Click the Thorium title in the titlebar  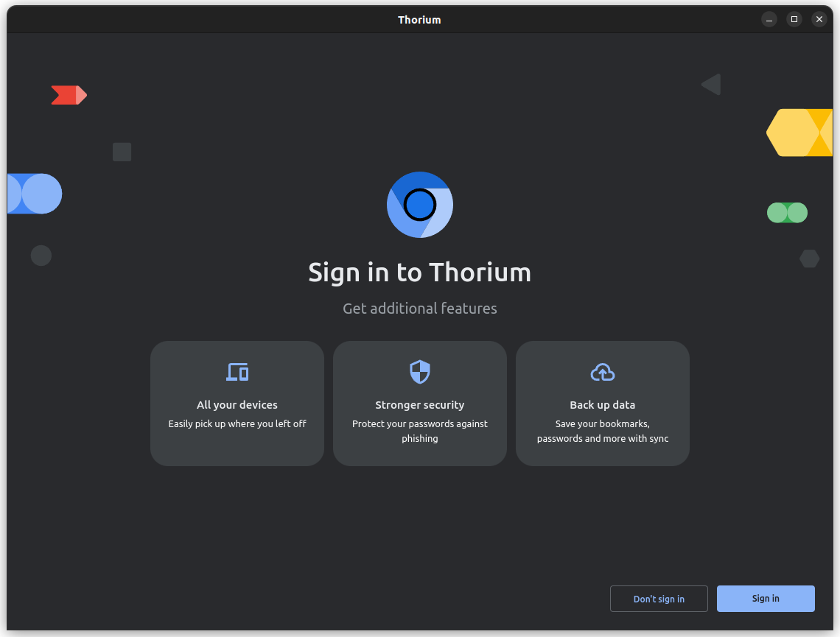419,19
